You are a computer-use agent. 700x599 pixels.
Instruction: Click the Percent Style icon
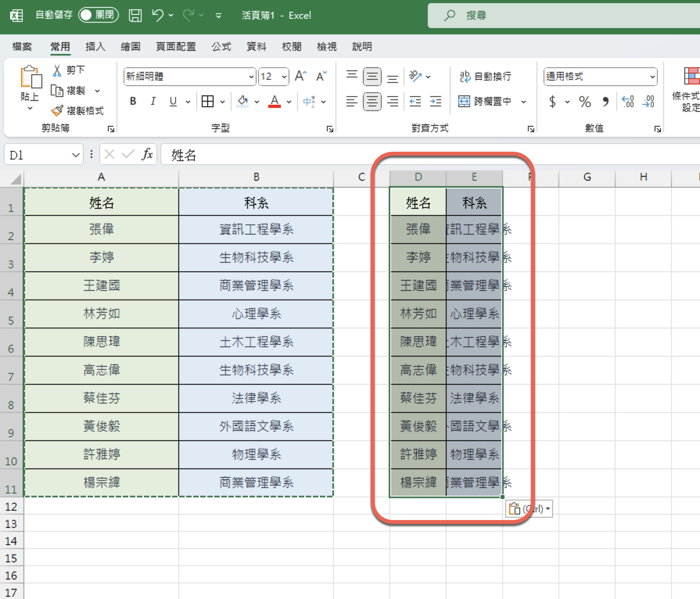click(x=585, y=102)
